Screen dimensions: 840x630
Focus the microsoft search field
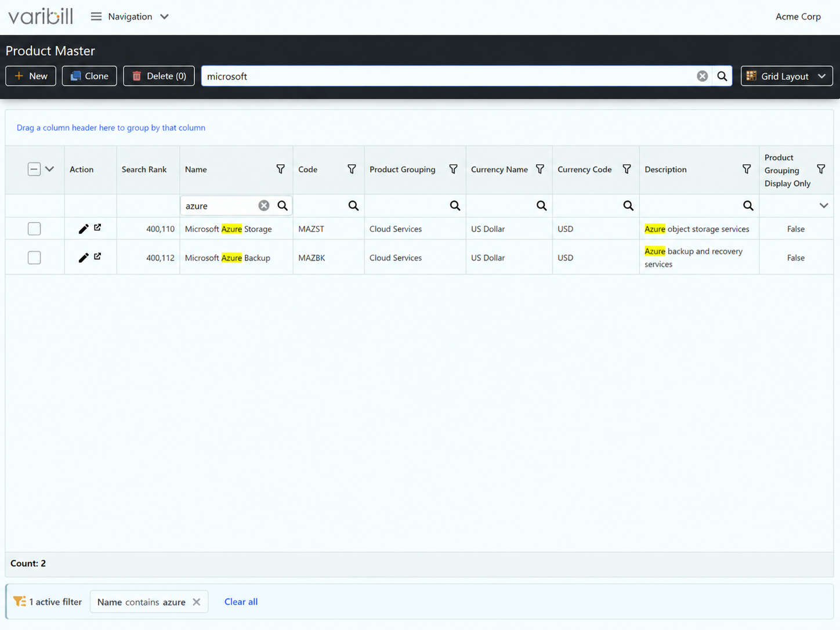tap(450, 76)
